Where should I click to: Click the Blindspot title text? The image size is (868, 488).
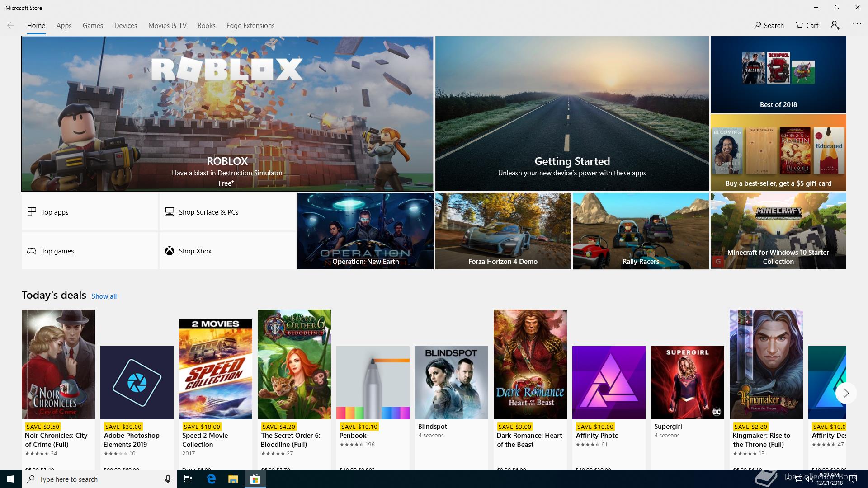432,427
